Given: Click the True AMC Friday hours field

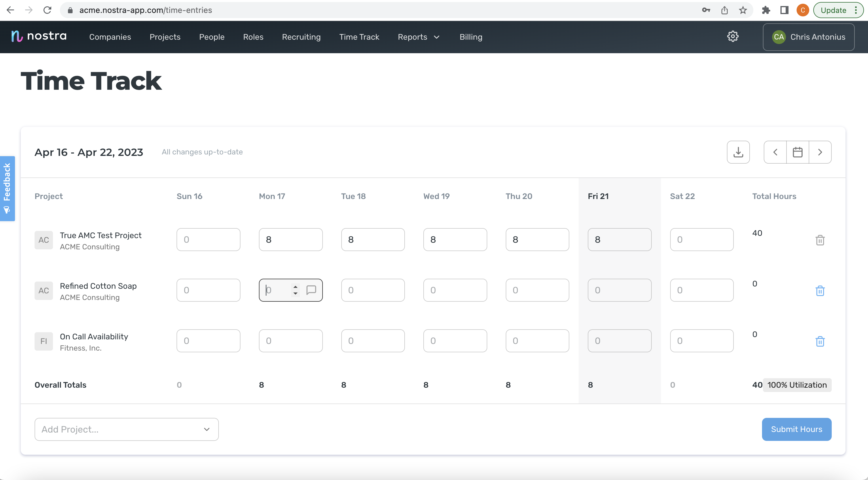Looking at the screenshot, I should click(619, 240).
